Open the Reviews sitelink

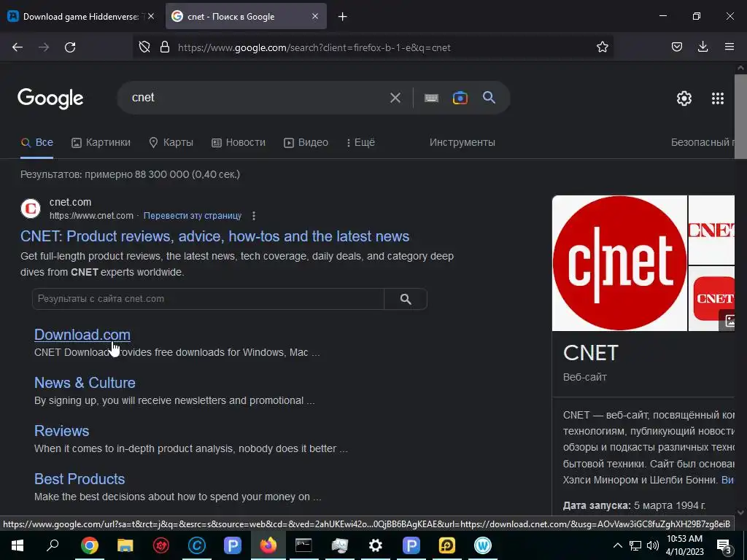[x=61, y=431]
